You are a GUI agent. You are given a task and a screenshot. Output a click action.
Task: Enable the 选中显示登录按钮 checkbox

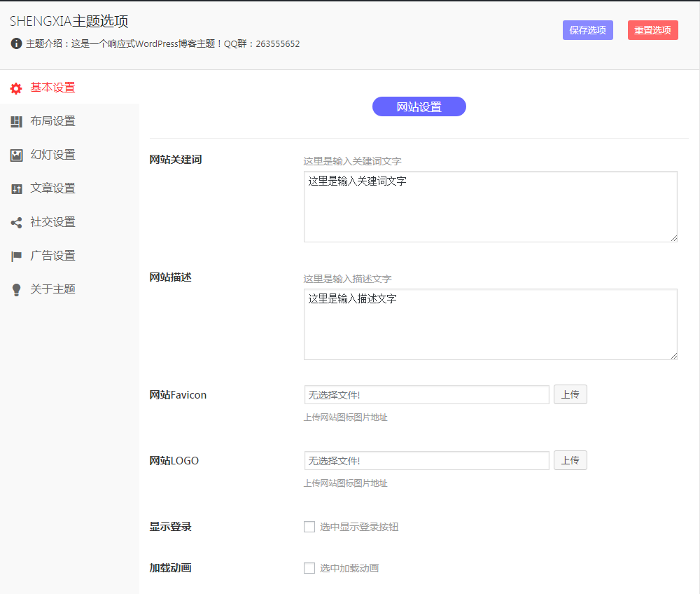tap(309, 527)
